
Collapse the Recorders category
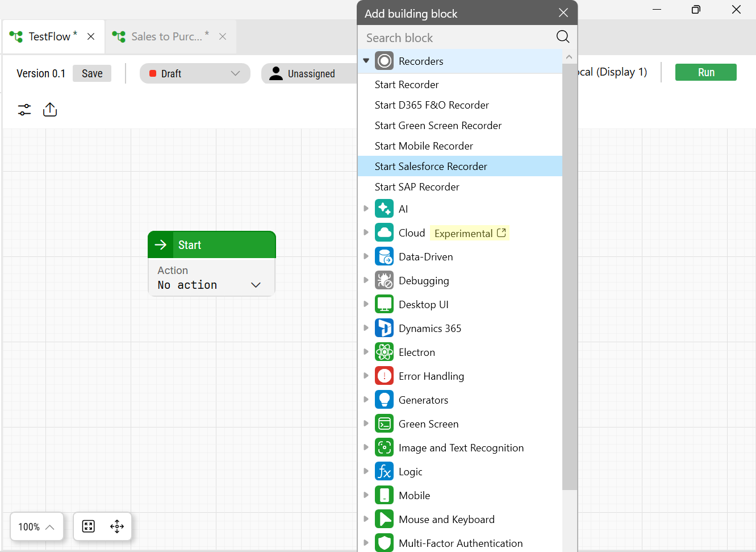[366, 61]
